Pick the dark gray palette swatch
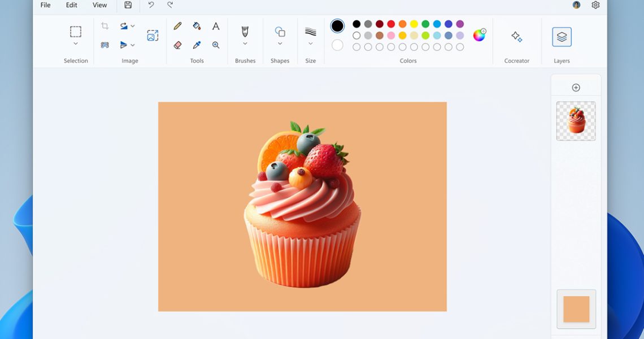644x339 pixels. coord(368,24)
